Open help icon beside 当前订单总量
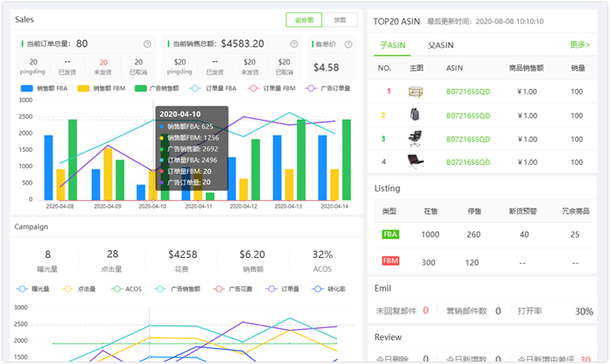Viewport: 610px width, 364px height. pyautogui.click(x=147, y=44)
